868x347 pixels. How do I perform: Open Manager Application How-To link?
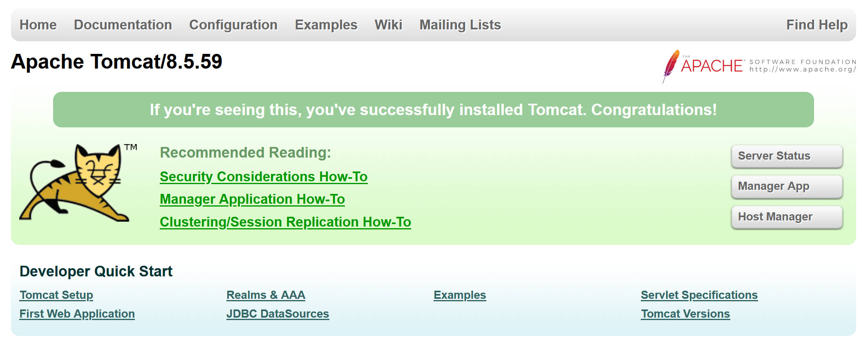click(252, 199)
